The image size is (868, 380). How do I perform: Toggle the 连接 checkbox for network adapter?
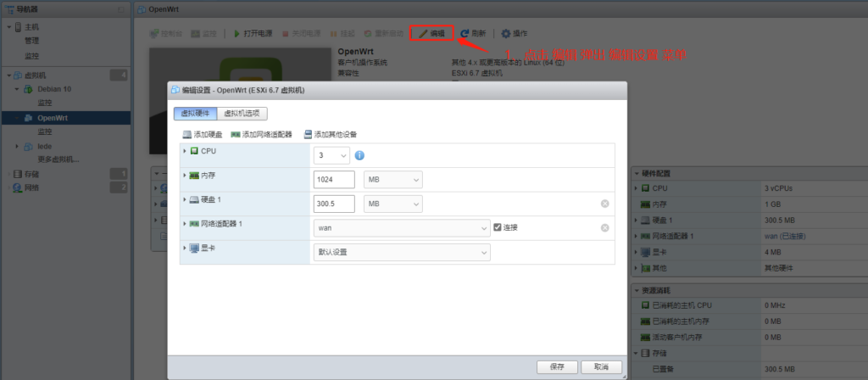point(498,227)
